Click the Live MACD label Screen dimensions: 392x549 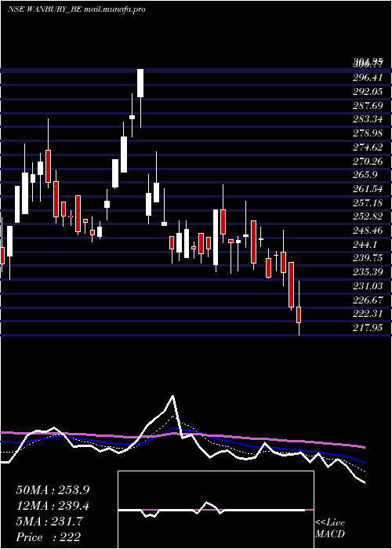pos(330,529)
